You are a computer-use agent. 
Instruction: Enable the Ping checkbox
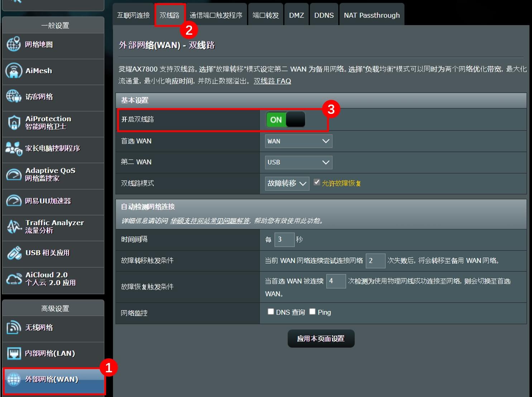(312, 311)
